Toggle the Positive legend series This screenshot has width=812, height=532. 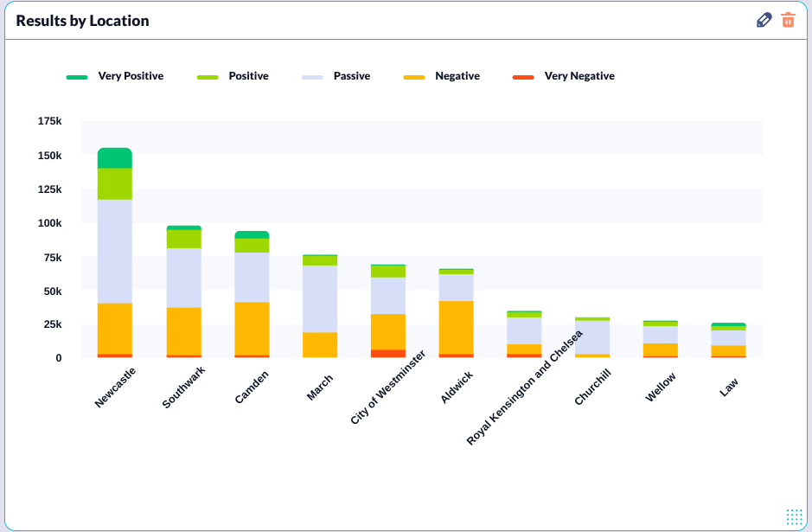point(248,76)
